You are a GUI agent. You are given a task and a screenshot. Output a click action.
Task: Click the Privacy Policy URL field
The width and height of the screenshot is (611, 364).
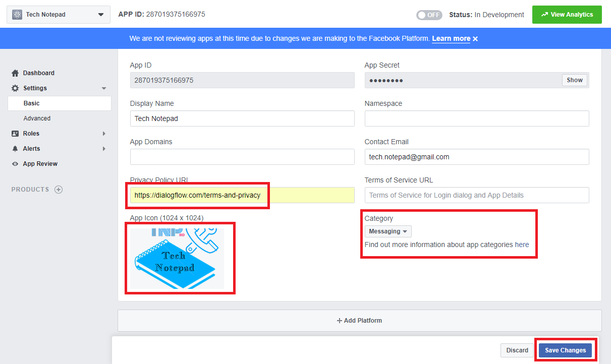[x=242, y=195]
